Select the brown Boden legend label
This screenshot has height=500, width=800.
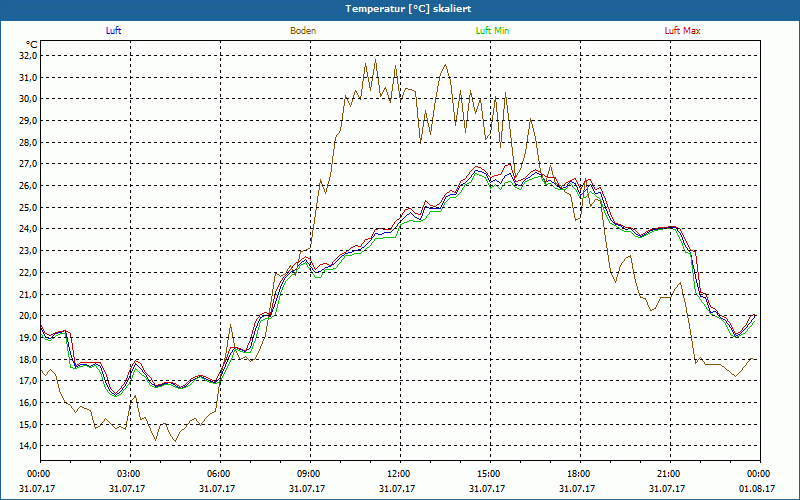[x=303, y=31]
